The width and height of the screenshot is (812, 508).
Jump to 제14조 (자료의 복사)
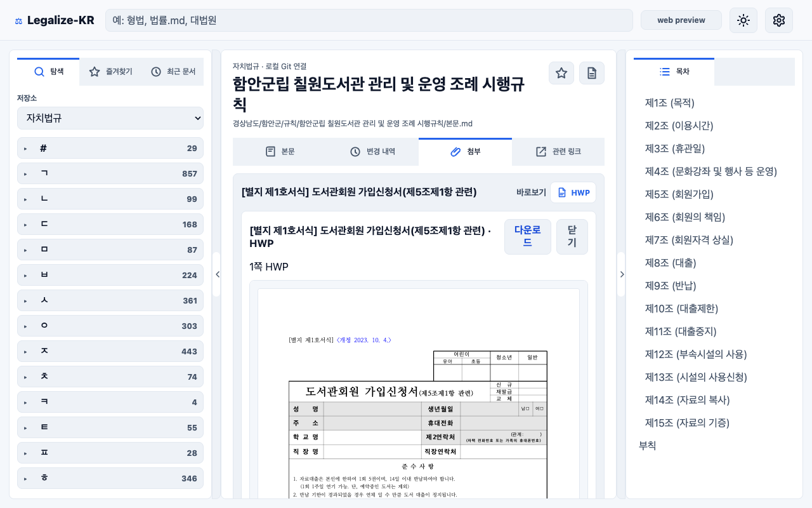click(687, 400)
